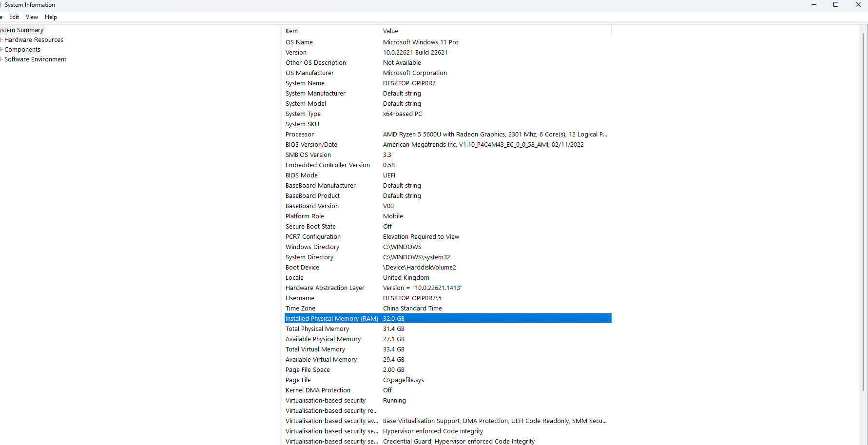Click the AMD Ryzen 5 5600U processor value
This screenshot has height=445, width=868.
(x=495, y=135)
